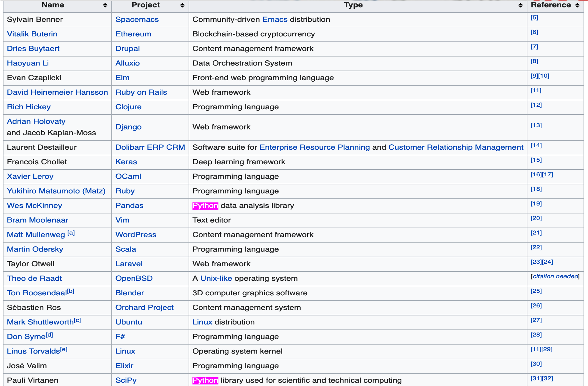588x386 pixels.
Task: Click highlighted Python link in SciPy row
Action: click(205, 381)
